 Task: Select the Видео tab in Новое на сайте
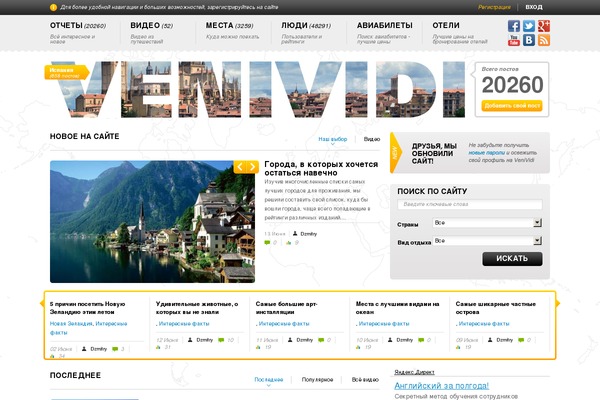[372, 139]
